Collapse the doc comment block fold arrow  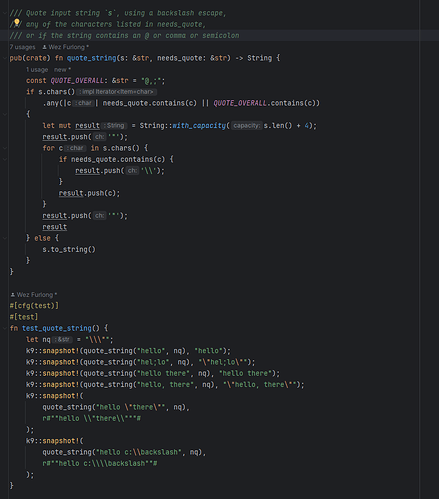point(5,13)
